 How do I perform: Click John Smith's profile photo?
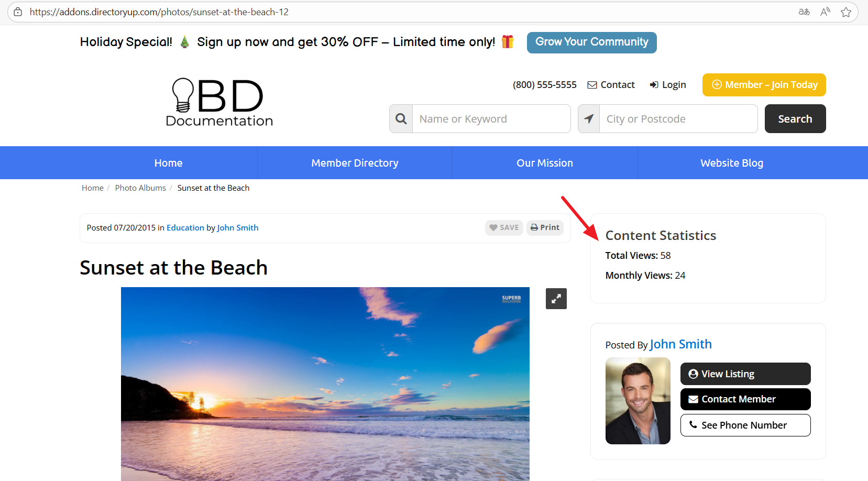coord(638,401)
